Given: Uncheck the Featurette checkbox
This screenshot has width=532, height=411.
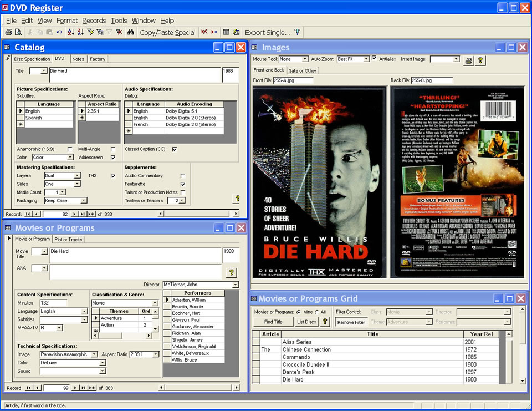Looking at the screenshot, I should click(x=183, y=184).
